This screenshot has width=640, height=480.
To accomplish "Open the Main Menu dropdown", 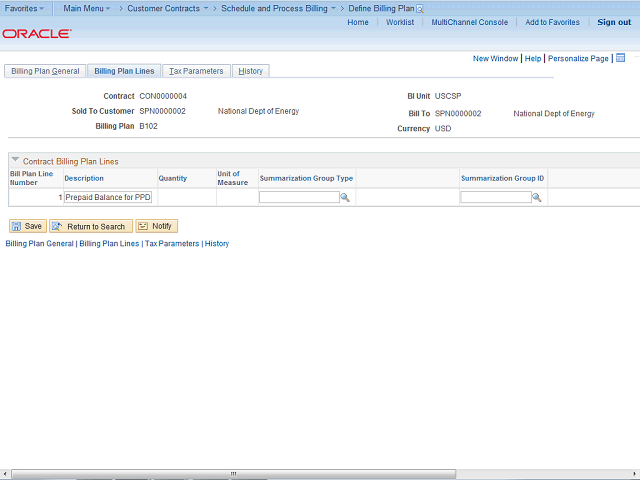I will pyautogui.click(x=87, y=8).
